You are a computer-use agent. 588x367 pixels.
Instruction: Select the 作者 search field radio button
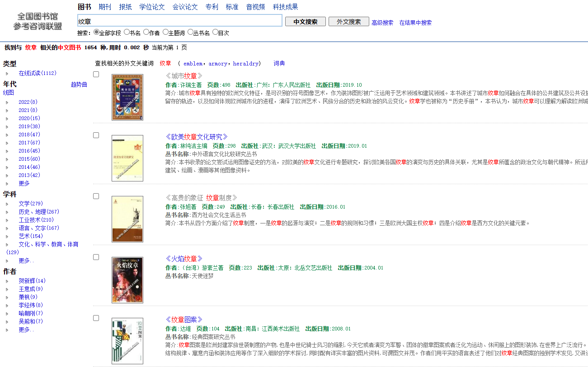click(x=146, y=32)
